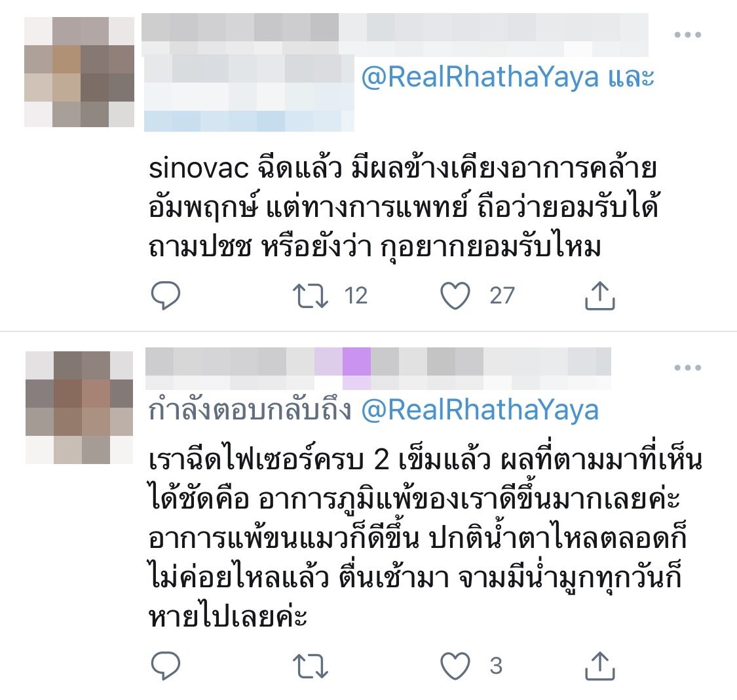Like the sinovac tweet heart icon
737x700 pixels.
[455, 296]
